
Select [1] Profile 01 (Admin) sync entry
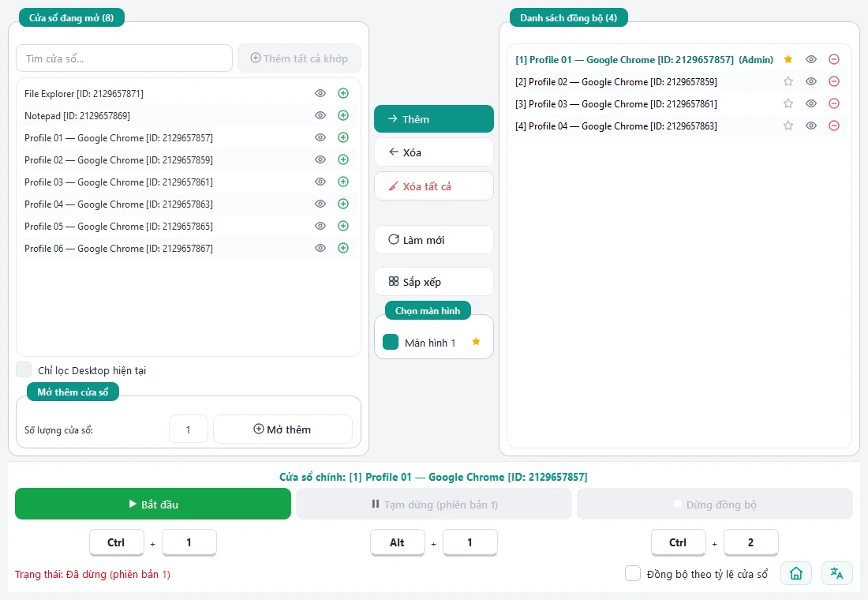click(x=679, y=59)
